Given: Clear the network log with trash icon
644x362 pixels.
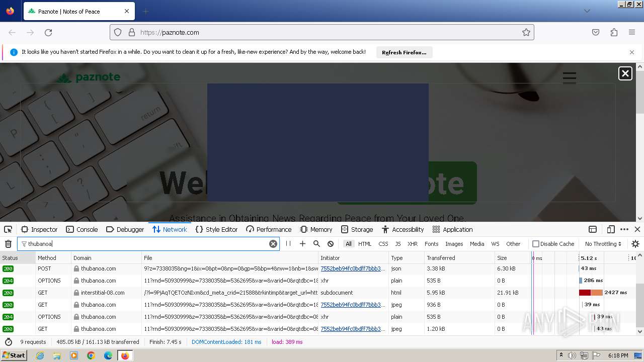Looking at the screenshot, I should [8, 244].
